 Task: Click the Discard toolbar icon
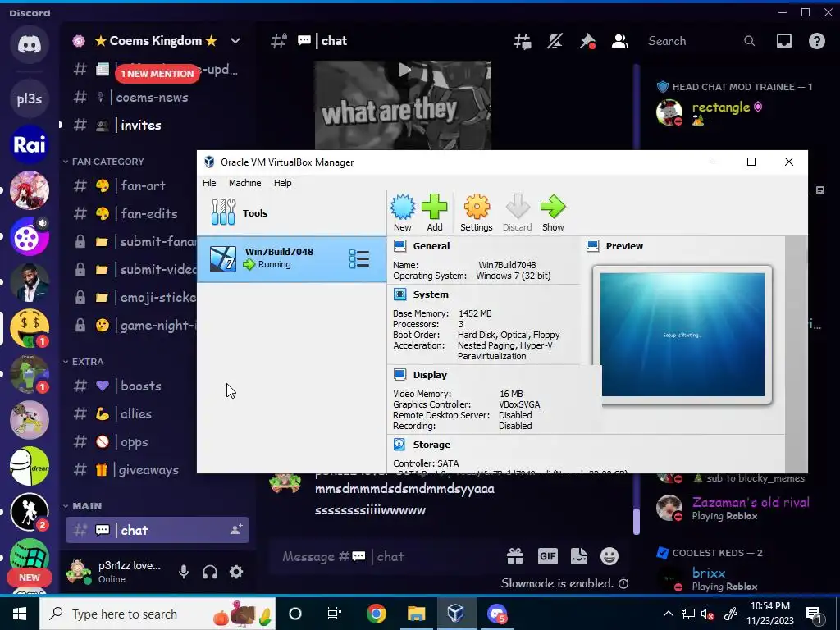tap(517, 212)
